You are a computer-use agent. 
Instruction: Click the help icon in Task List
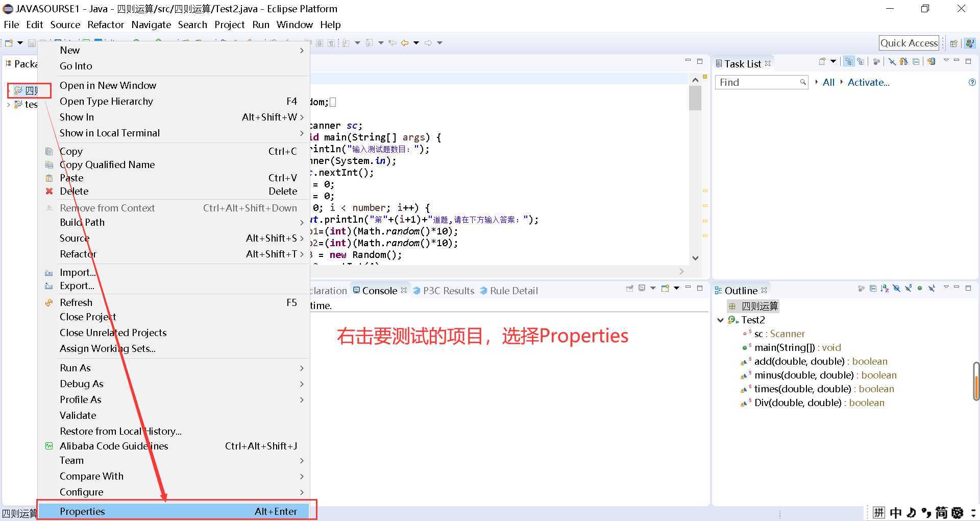click(x=972, y=82)
